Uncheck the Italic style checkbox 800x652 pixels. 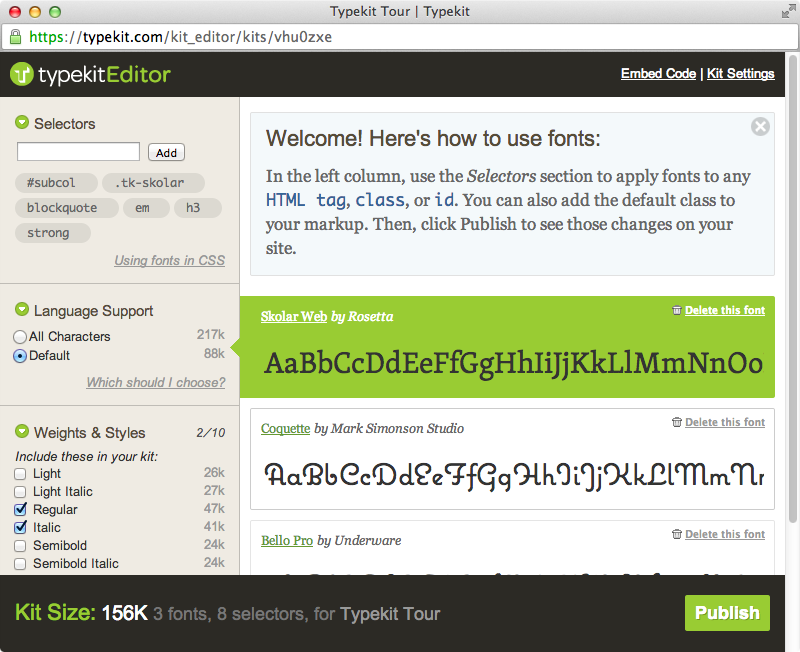[20, 527]
